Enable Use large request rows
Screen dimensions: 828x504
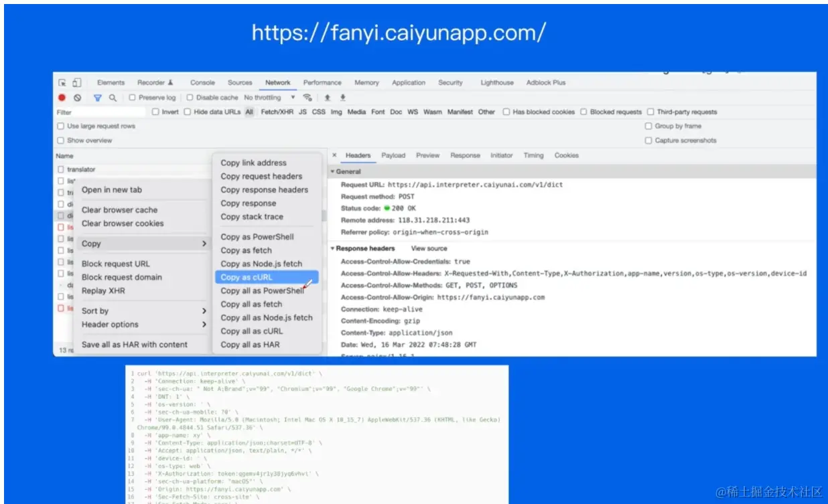(x=61, y=126)
